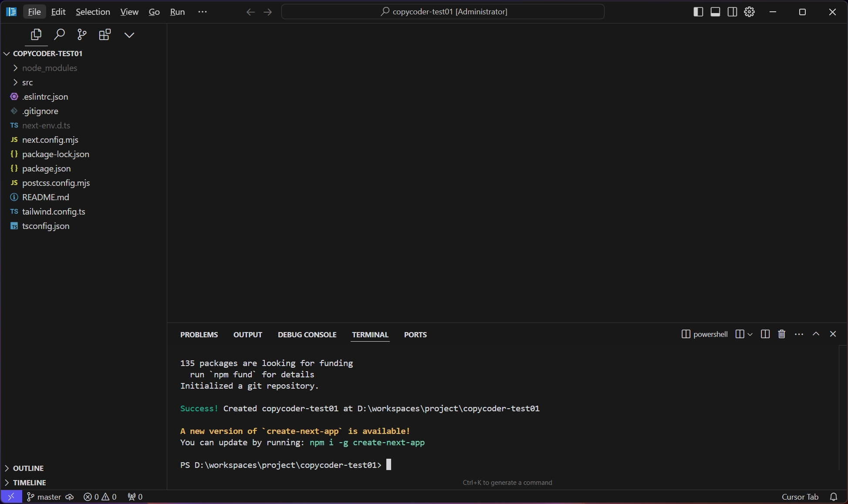Image resolution: width=848 pixels, height=504 pixels.
Task: Split the terminal pane
Action: pos(765,334)
